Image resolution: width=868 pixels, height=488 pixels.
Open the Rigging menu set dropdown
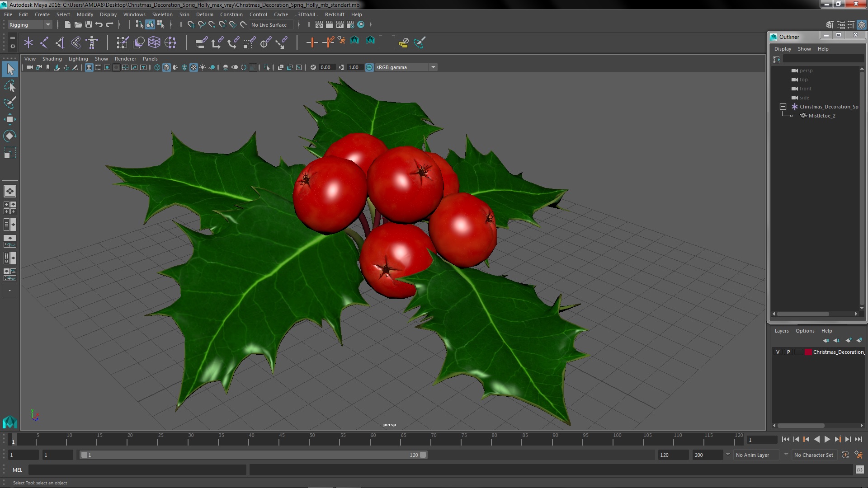click(30, 25)
